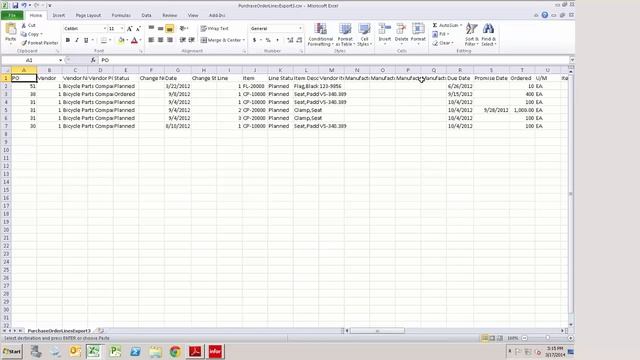Click Windows Start button
This screenshot has width=640, height=360.
point(12,351)
